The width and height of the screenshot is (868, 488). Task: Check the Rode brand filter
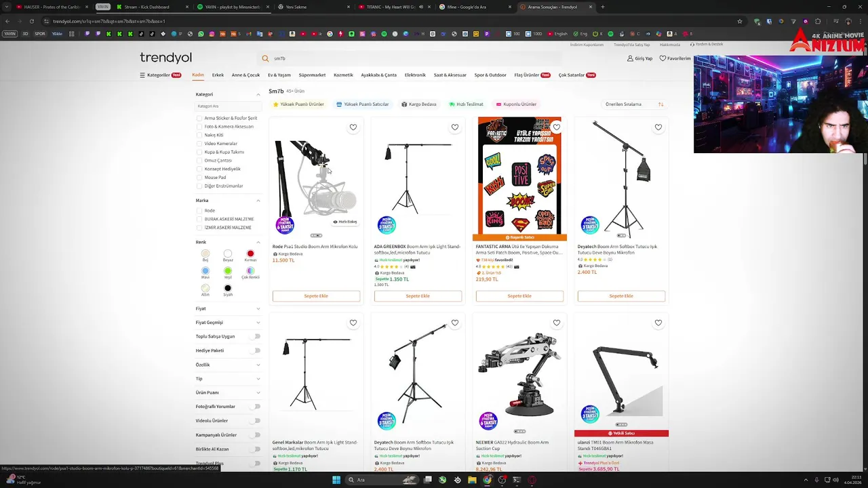click(199, 211)
